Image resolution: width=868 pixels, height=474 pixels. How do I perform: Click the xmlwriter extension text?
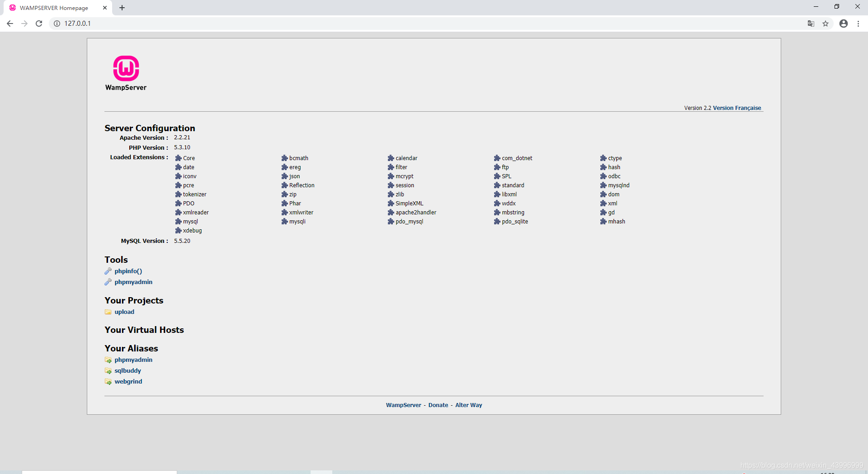[301, 212]
